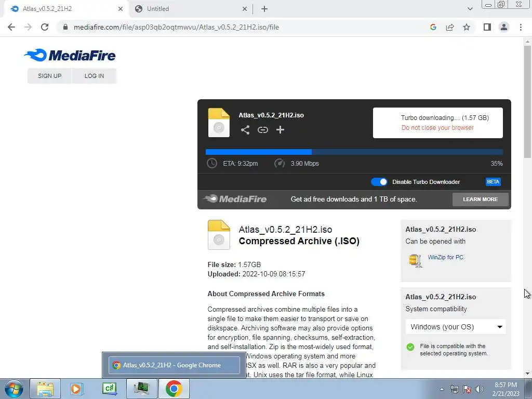View site info via the padlock icon

(65, 27)
